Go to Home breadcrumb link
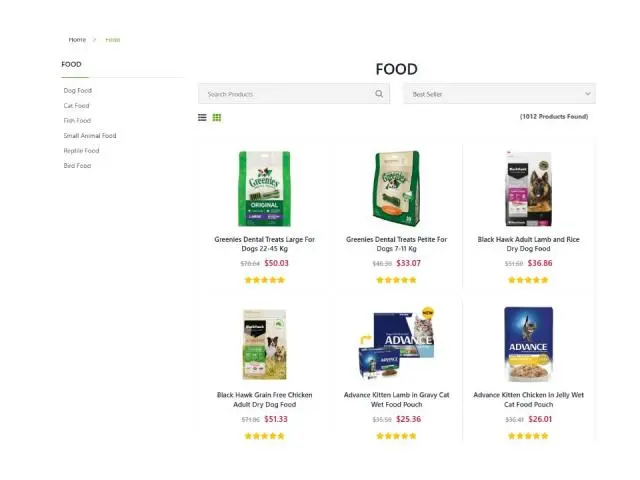640x480 pixels. [77, 40]
